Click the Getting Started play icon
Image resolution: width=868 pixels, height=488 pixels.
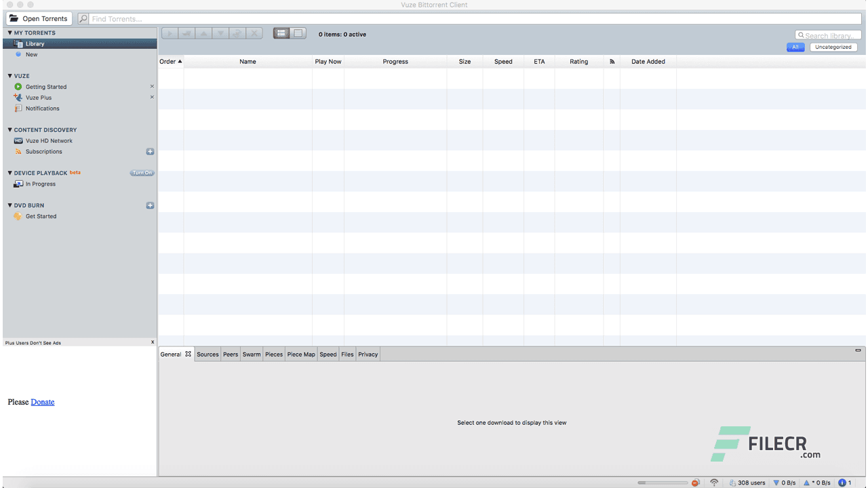click(18, 86)
